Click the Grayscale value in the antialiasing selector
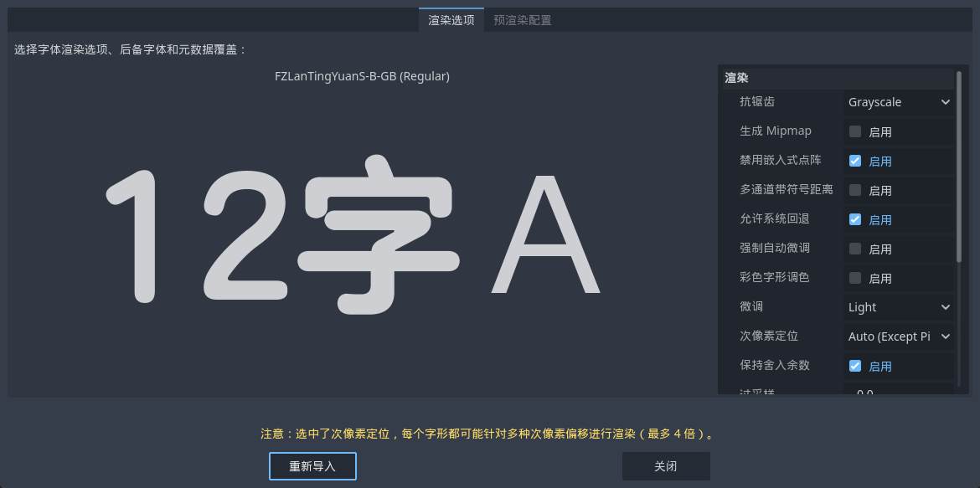The width and height of the screenshot is (980, 488). point(874,102)
